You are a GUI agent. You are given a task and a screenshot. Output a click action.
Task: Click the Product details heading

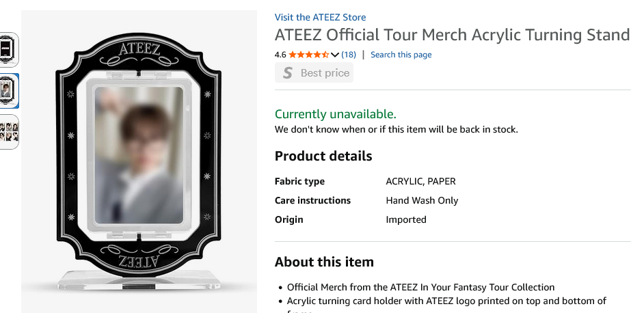coord(323,156)
